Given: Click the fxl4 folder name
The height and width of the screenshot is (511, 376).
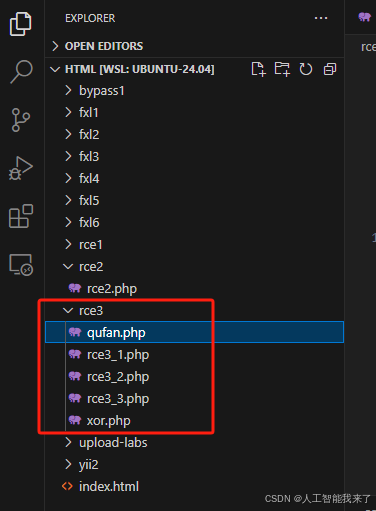Looking at the screenshot, I should click(x=89, y=178).
